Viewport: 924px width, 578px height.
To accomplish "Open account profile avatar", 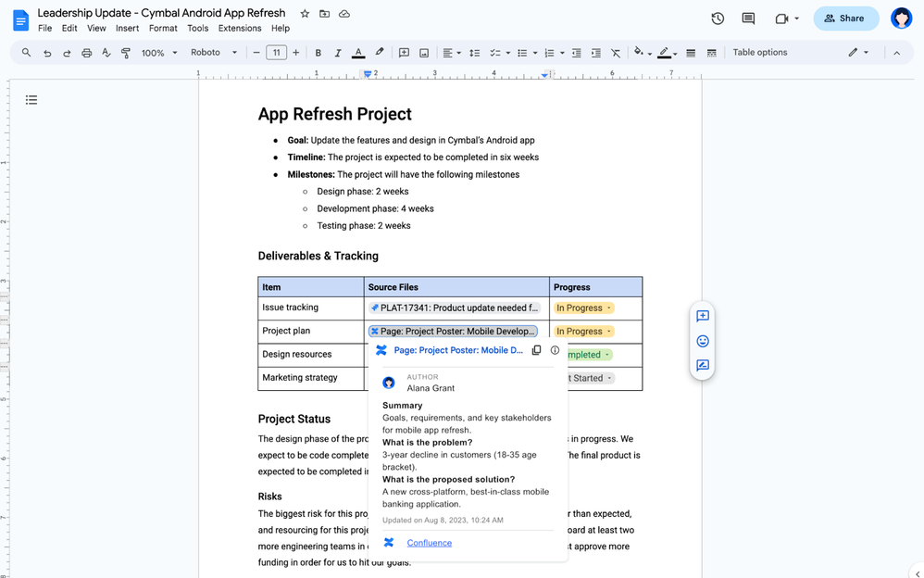I will tap(901, 19).
